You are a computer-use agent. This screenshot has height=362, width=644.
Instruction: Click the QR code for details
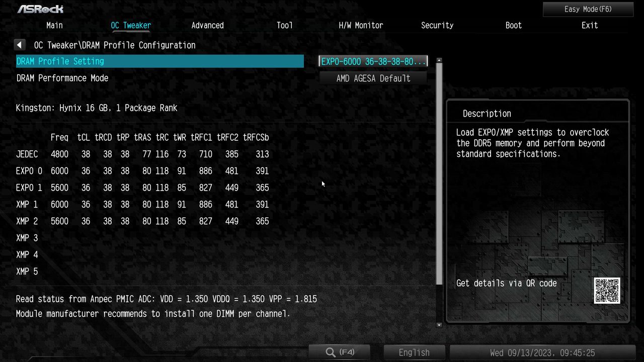coord(607,291)
